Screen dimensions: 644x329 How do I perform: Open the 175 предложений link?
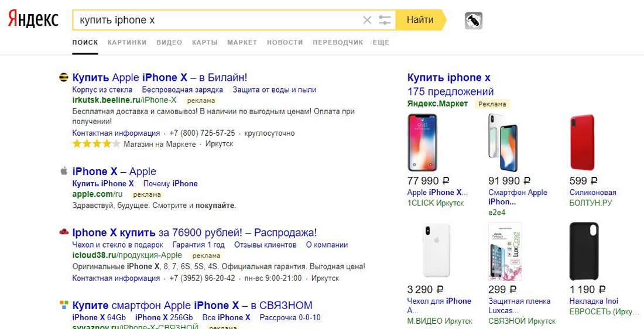click(450, 92)
